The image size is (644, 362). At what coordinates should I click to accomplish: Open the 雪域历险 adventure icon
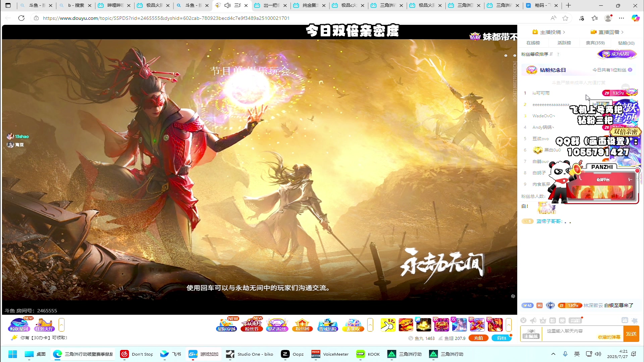[328, 324]
